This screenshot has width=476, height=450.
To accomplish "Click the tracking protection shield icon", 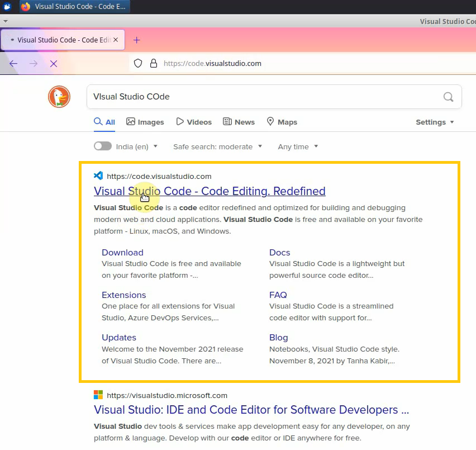I will tap(137, 63).
